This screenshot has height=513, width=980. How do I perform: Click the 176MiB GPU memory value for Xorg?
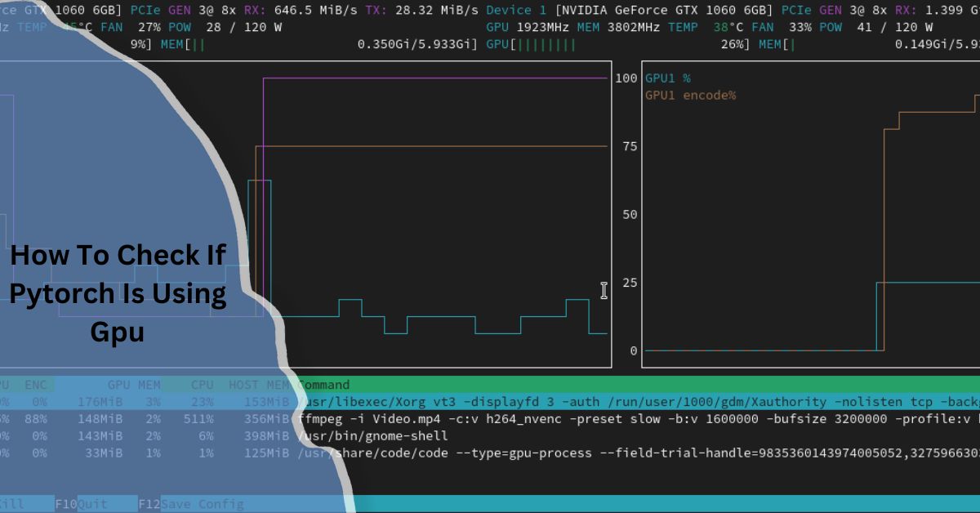click(100, 402)
